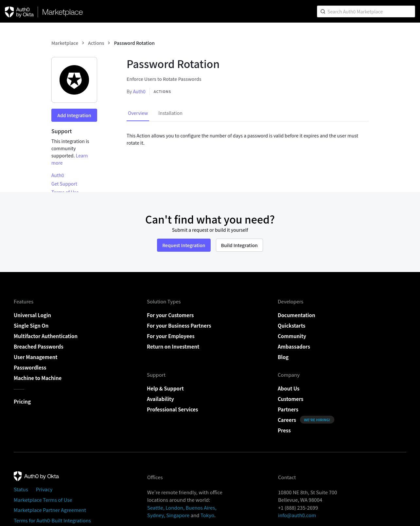Click chevron between Marketplace and Actions
The height and width of the screenshot is (526, 420).
coord(83,43)
